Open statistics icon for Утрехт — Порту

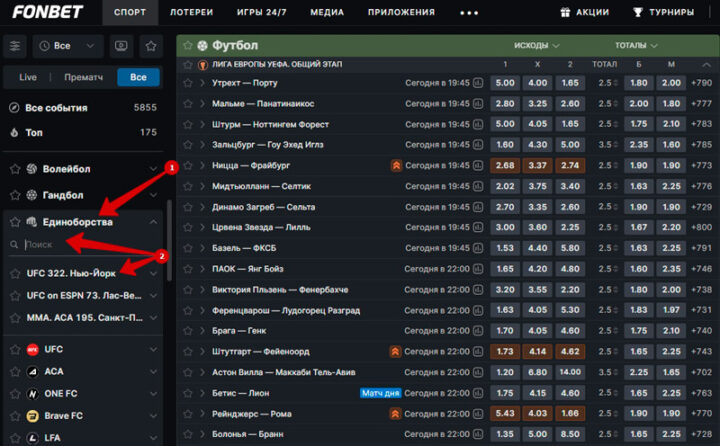pos(478,83)
